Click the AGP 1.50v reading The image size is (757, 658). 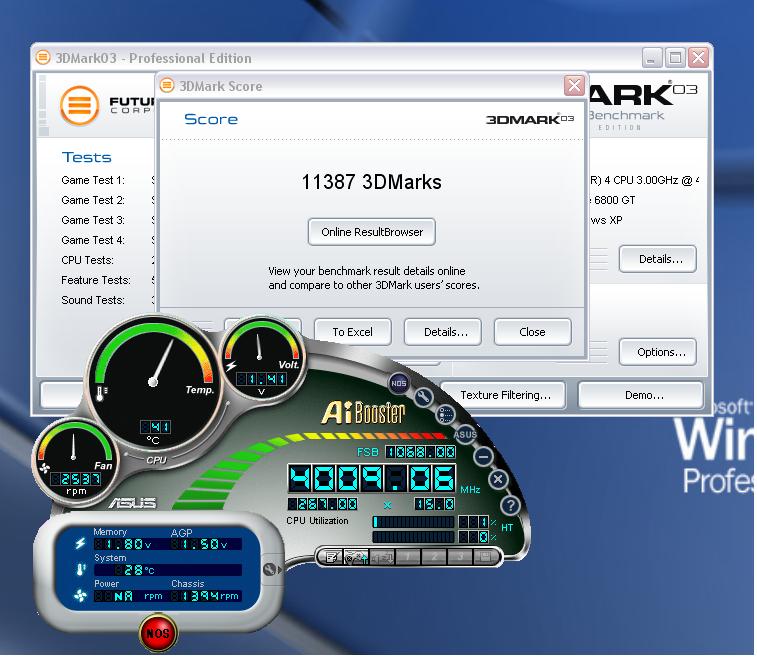pyautogui.click(x=200, y=544)
